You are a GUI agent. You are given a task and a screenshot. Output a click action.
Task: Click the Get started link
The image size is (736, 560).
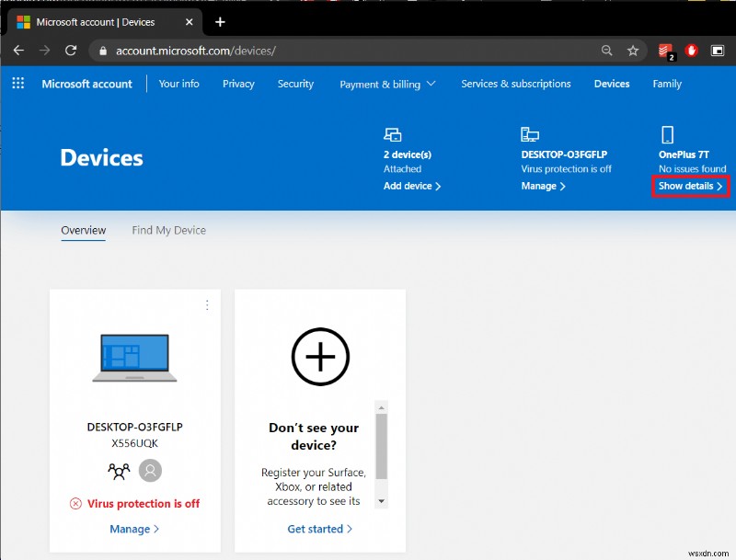coord(319,529)
